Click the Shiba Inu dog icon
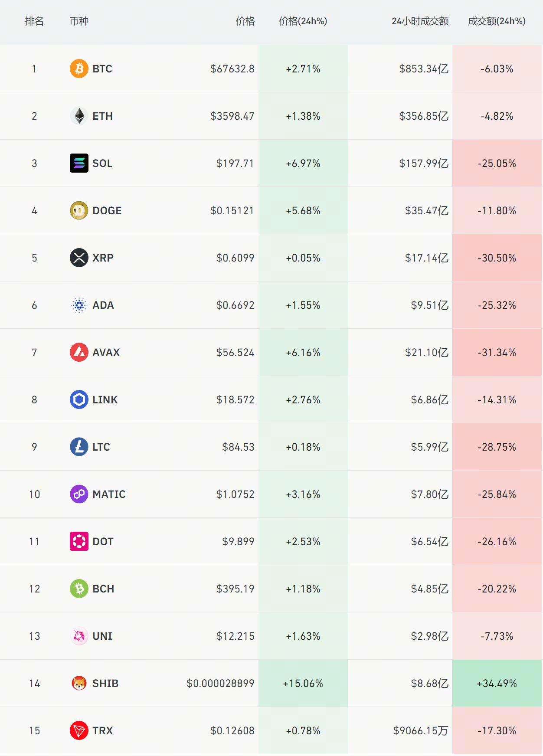 click(x=79, y=683)
